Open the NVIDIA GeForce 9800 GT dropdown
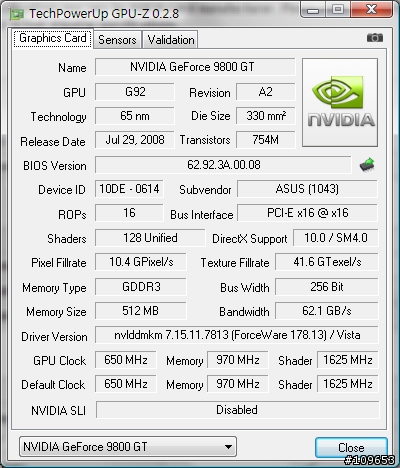This screenshot has height=468, width=400. pyautogui.click(x=128, y=447)
